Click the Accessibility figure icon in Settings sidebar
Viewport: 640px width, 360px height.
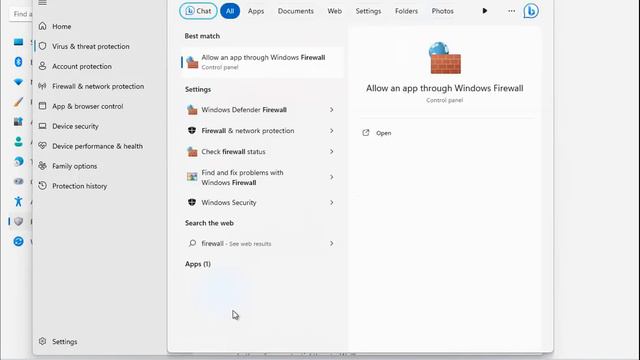[18, 201]
